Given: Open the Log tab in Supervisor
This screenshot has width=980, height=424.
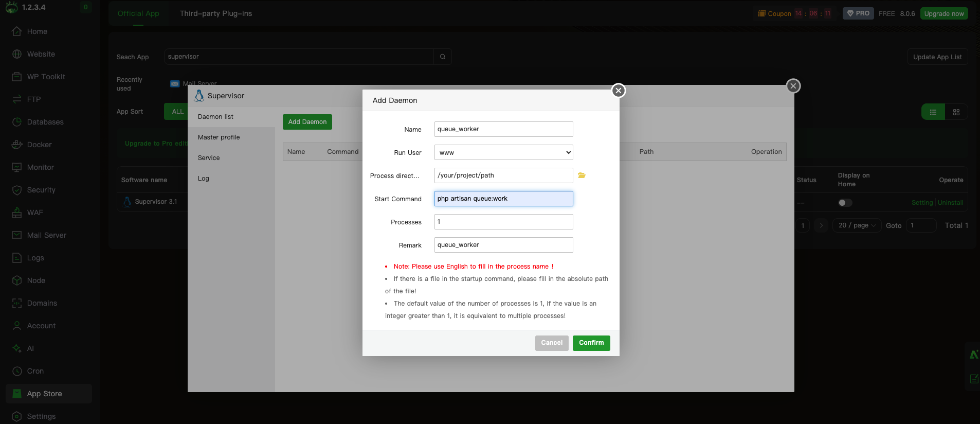Looking at the screenshot, I should 231,179.
